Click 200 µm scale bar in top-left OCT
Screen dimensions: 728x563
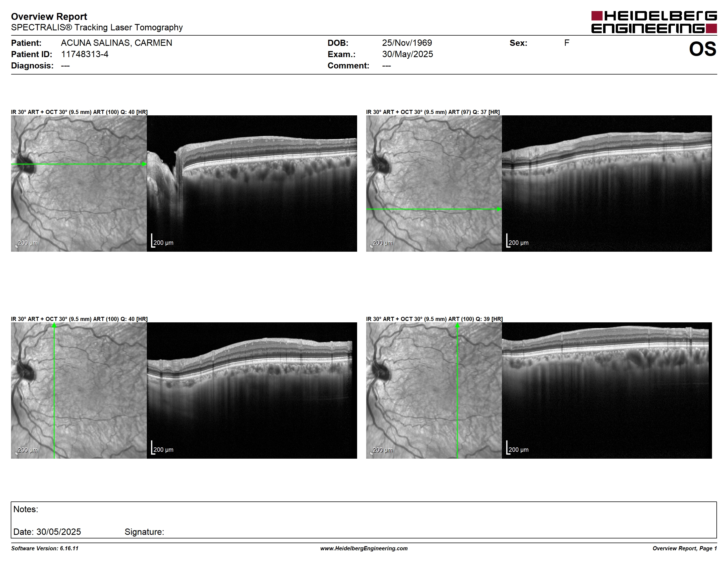[162, 241]
